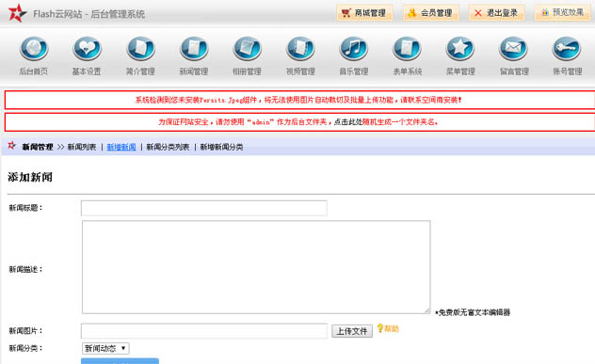595x364 pixels.
Task: Open the 音乐管理 music note icon
Action: pos(354,49)
